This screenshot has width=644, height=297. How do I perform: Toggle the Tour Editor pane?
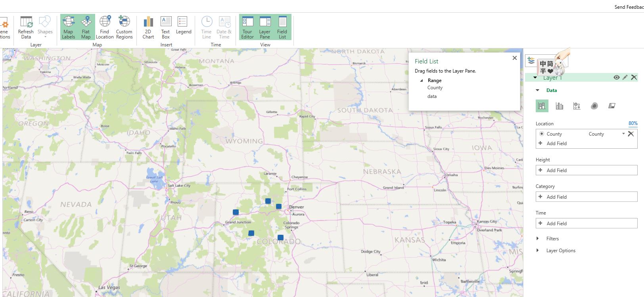click(247, 27)
